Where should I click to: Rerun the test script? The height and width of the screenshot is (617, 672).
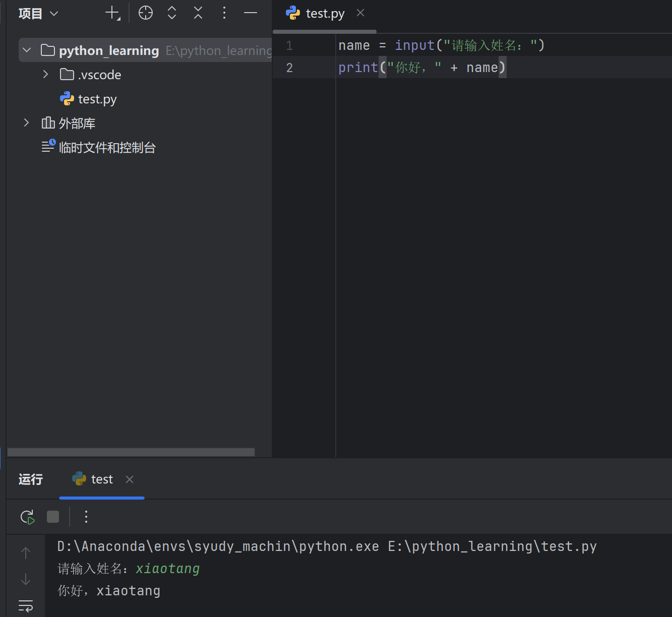pos(27,517)
